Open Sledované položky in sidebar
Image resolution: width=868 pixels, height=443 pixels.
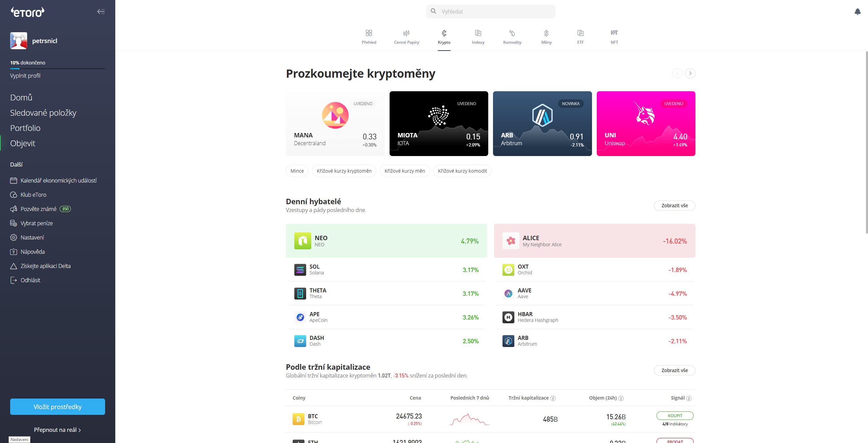pos(43,113)
